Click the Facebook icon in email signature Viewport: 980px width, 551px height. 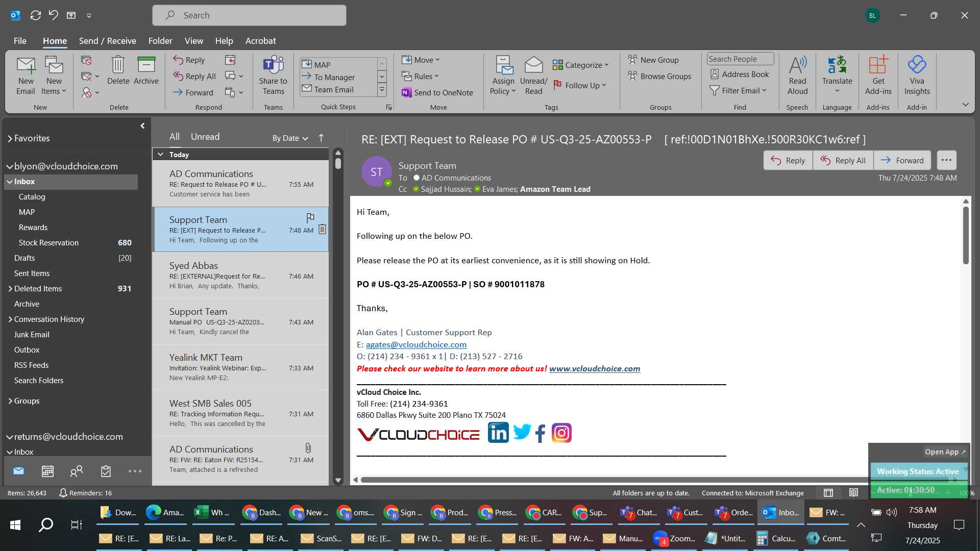(541, 433)
